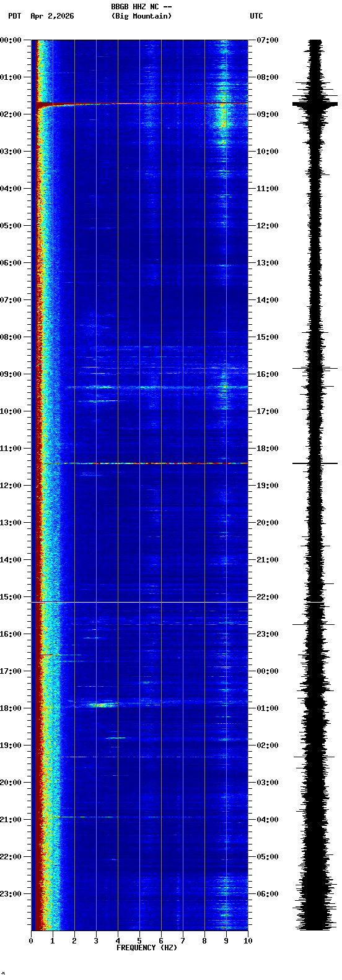Viewport: 342px width, 980px height.
Task: Click the white data gap line just after 15:00 PDT
Action: [x=139, y=602]
